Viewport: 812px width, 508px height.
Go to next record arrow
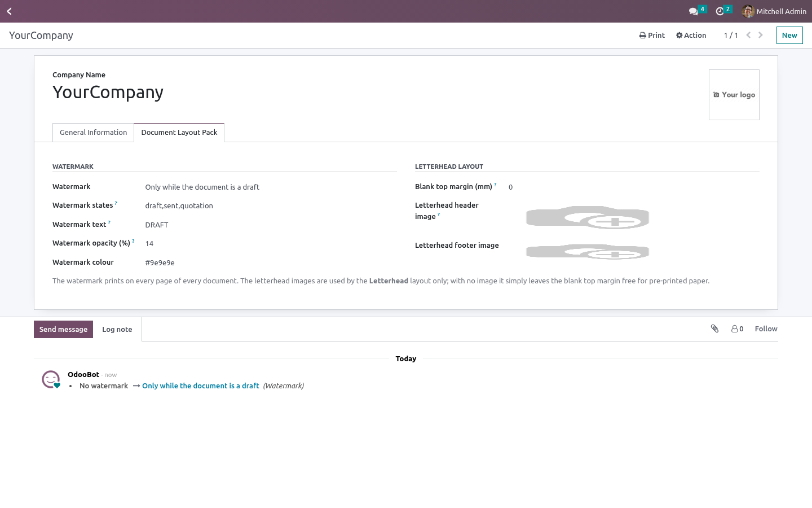pos(761,35)
